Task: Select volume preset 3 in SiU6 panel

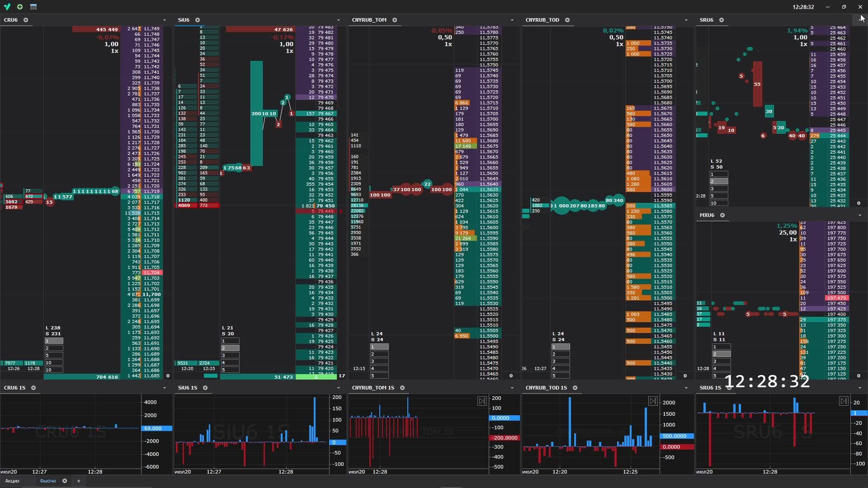Action: coord(230,355)
